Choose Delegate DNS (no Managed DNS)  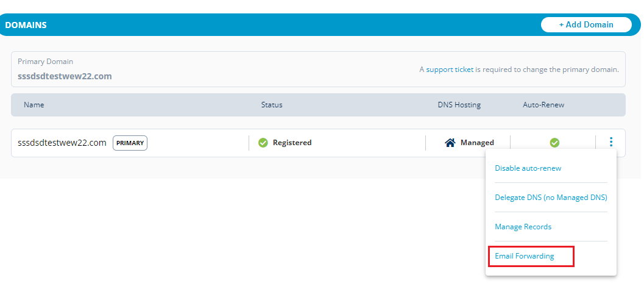pos(551,198)
